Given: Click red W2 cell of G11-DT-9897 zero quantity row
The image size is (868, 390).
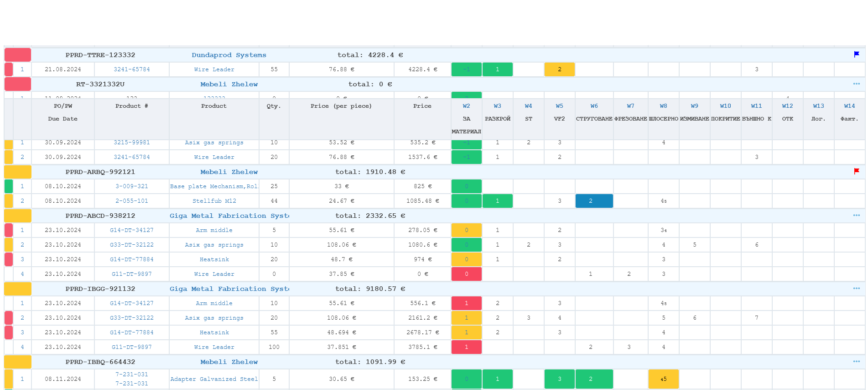Looking at the screenshot, I should (x=466, y=274).
